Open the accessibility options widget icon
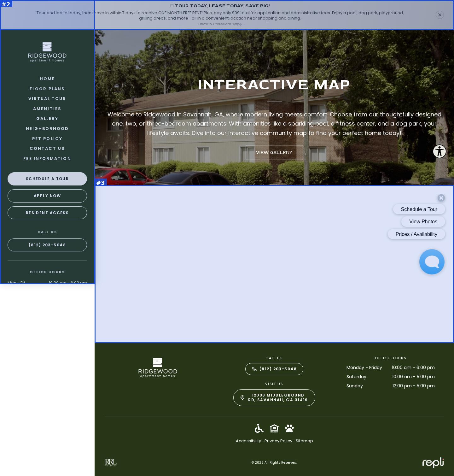This screenshot has width=454, height=476. click(439, 151)
